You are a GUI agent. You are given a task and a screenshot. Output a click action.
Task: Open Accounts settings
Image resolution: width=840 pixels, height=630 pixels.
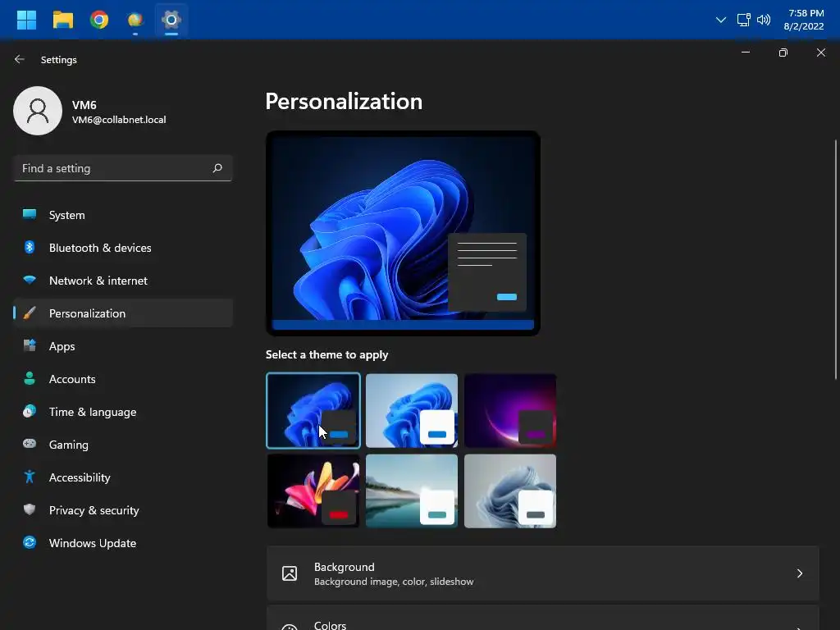tap(123, 379)
